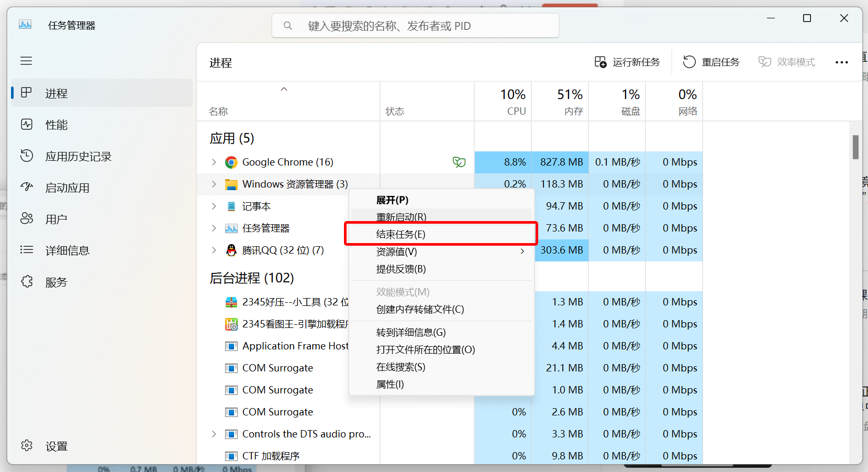Open the navigation hamburger menu
Viewport: 868px width, 472px height.
(26, 61)
